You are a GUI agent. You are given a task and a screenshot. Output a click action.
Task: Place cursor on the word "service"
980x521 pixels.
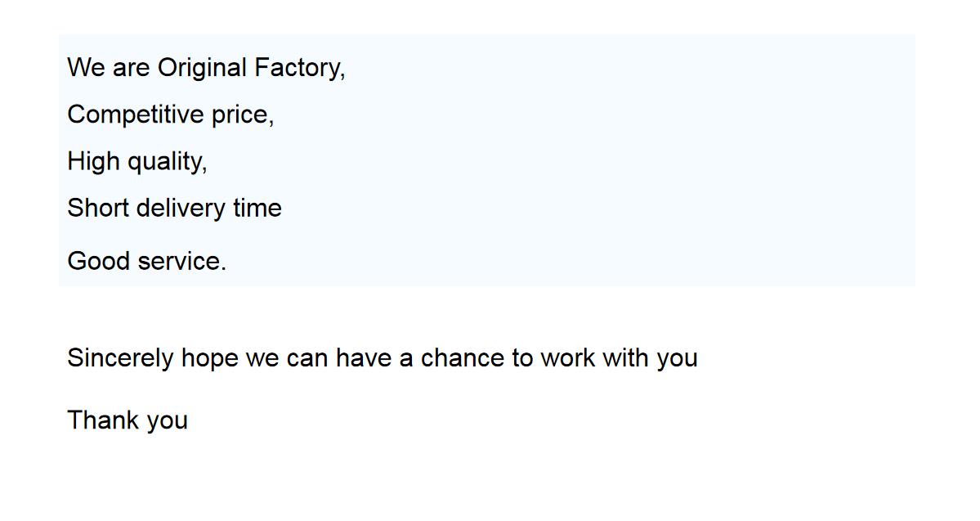tap(179, 261)
